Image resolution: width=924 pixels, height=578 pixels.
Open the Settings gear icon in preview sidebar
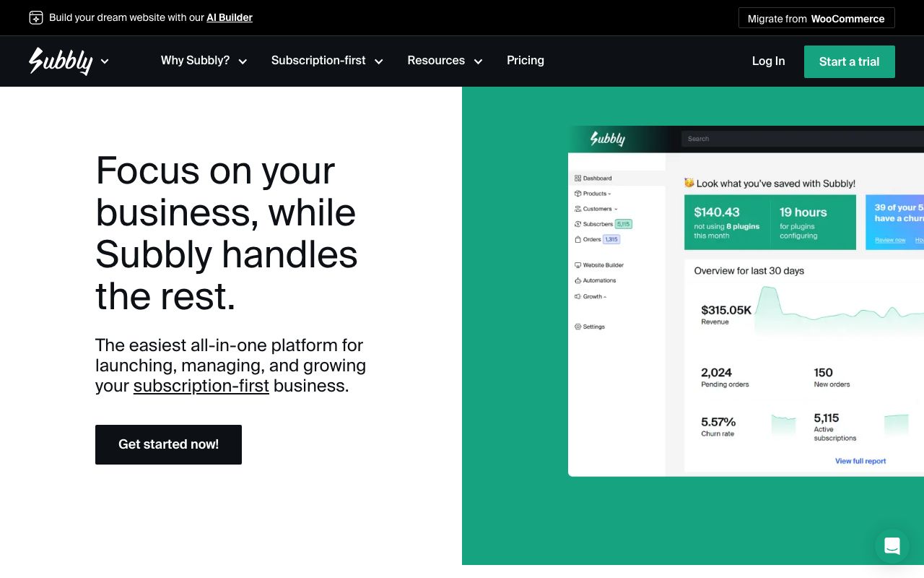click(577, 327)
